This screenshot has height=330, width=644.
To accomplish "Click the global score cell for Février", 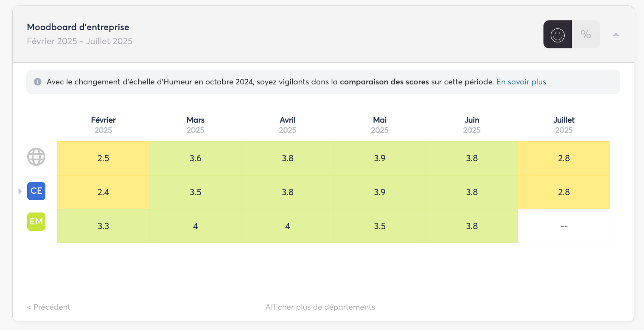I will (x=103, y=158).
